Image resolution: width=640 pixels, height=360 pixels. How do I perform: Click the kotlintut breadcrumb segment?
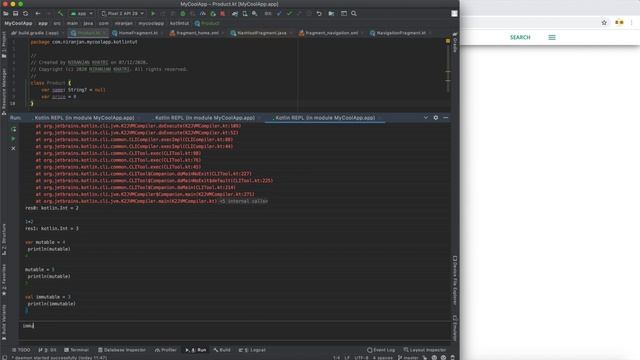tap(179, 23)
